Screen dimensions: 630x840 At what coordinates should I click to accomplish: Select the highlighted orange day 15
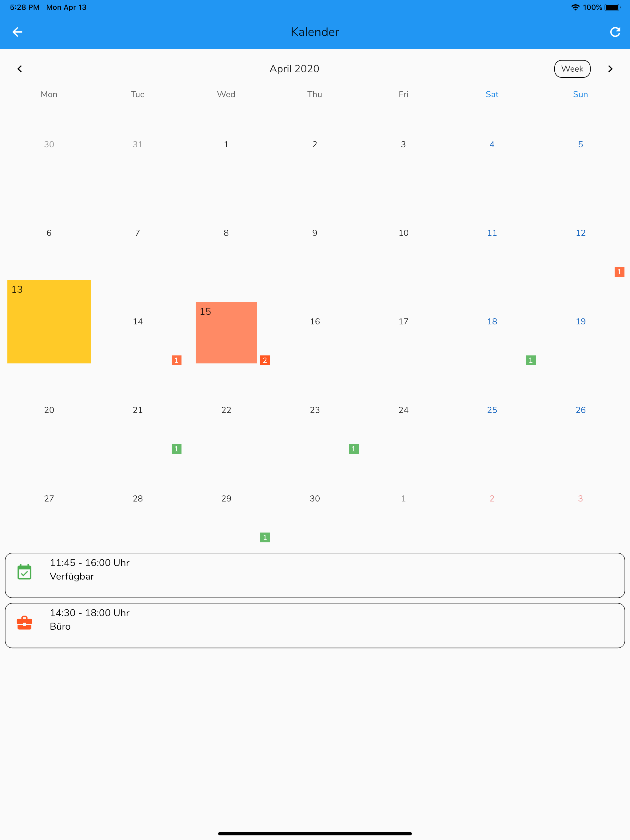(226, 333)
